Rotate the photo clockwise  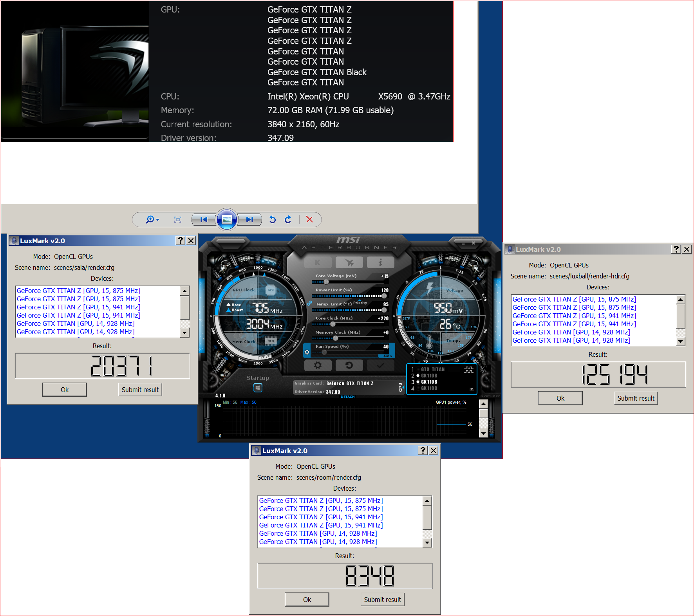[288, 220]
